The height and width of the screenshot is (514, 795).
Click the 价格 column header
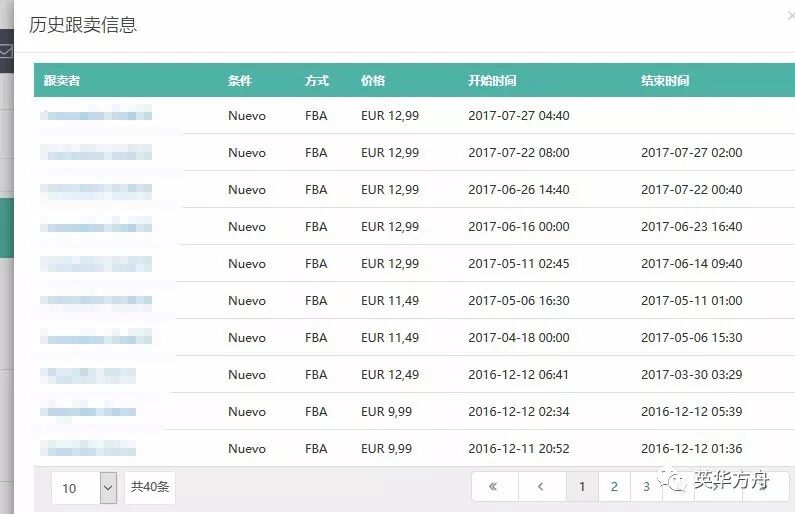pos(373,81)
